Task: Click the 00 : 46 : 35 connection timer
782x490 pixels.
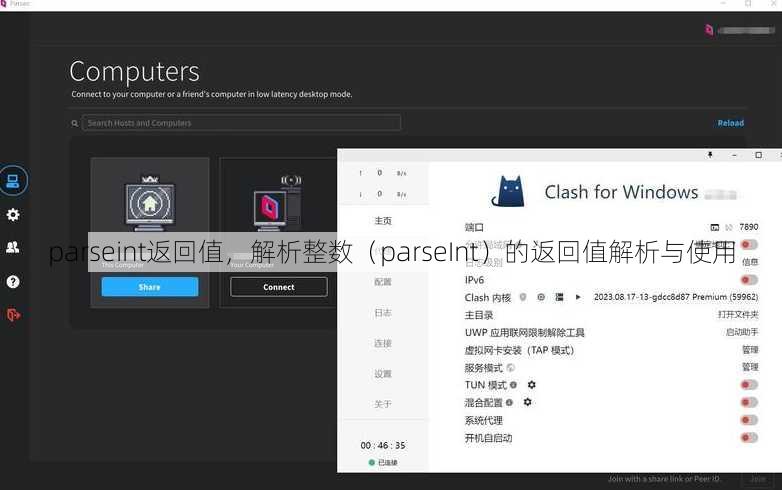Action: (x=383, y=445)
